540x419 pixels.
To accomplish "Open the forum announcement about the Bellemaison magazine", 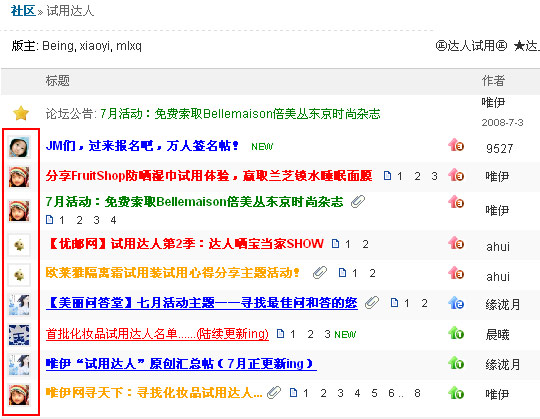I will (240, 114).
